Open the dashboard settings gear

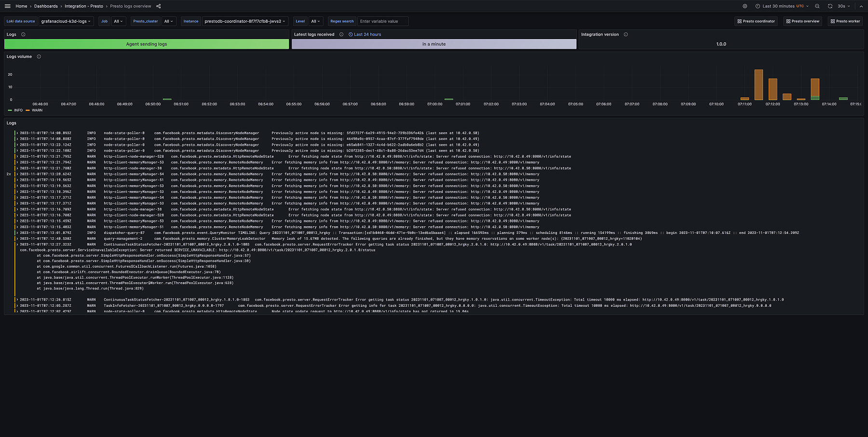tap(745, 6)
